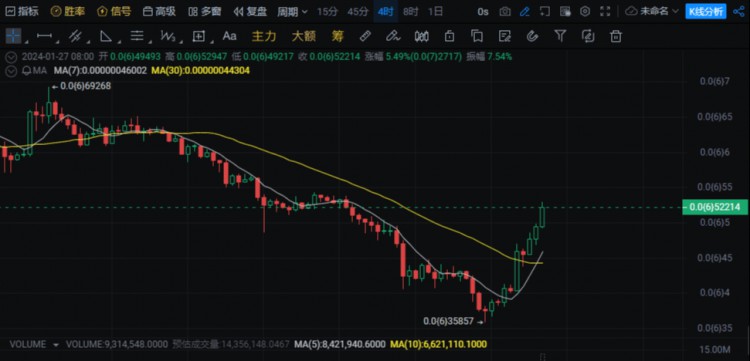This screenshot has height=361, width=750.
Task: Click the bookmark copy icon
Action: (x=476, y=36)
